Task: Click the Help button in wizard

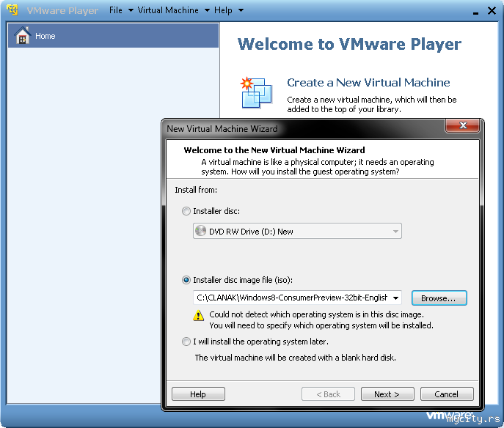Action: pyautogui.click(x=198, y=394)
